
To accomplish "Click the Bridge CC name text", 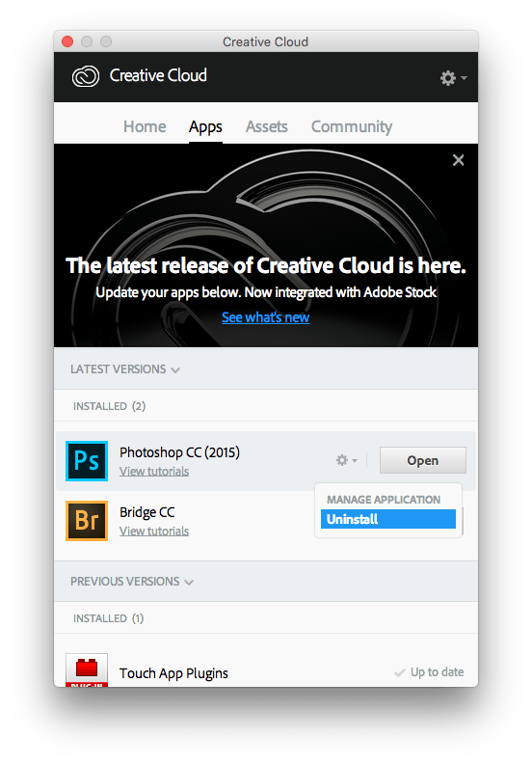I will (147, 512).
